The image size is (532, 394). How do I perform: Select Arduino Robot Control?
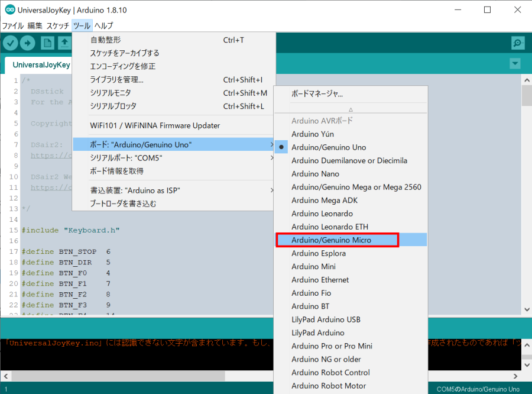point(351,372)
